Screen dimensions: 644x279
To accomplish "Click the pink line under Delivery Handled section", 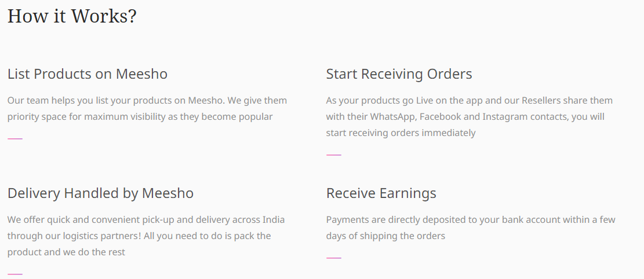I will pos(15,274).
